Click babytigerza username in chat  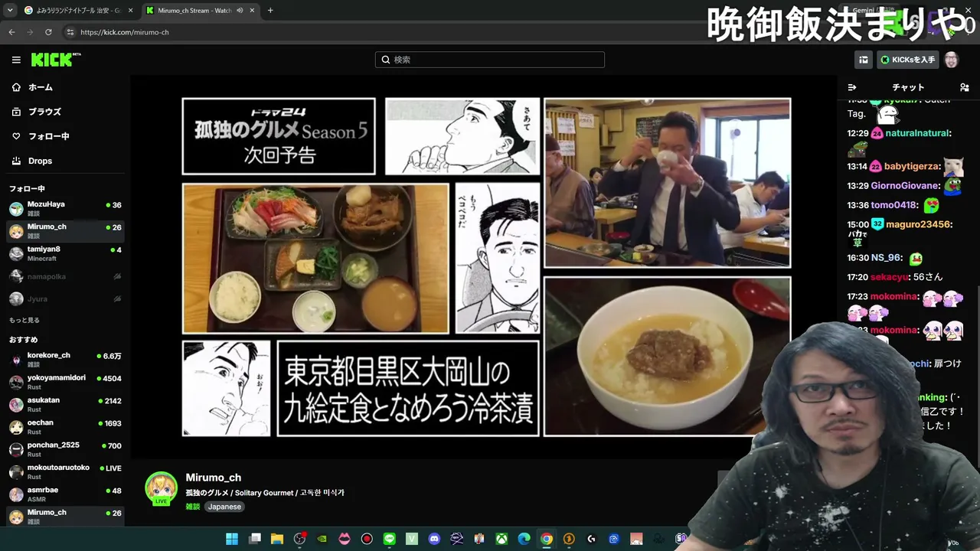[911, 166]
